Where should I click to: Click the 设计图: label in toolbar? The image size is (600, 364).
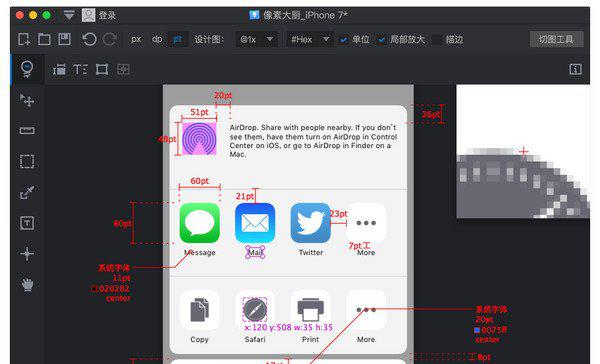point(209,39)
